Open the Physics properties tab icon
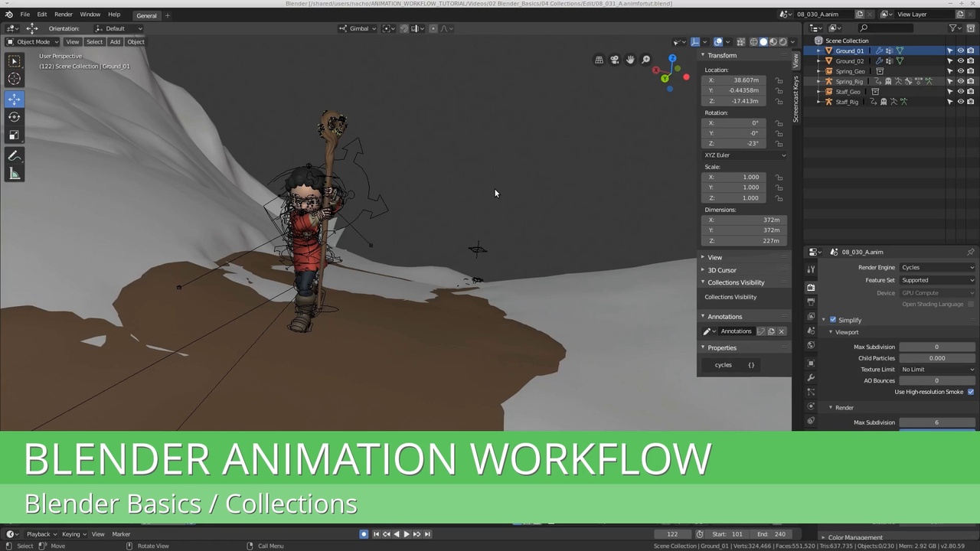The image size is (980, 551). [x=811, y=406]
